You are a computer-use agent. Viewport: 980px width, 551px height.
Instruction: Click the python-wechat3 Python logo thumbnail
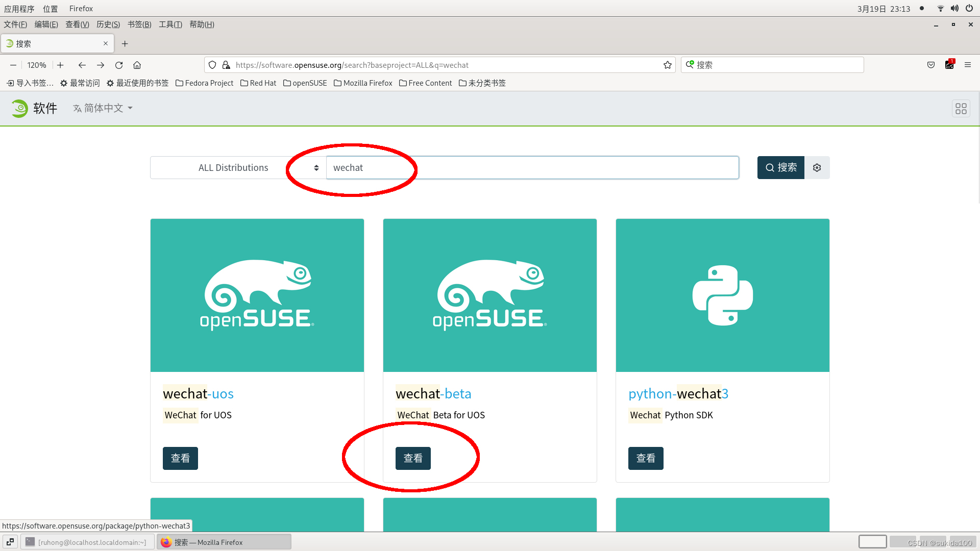[723, 295]
